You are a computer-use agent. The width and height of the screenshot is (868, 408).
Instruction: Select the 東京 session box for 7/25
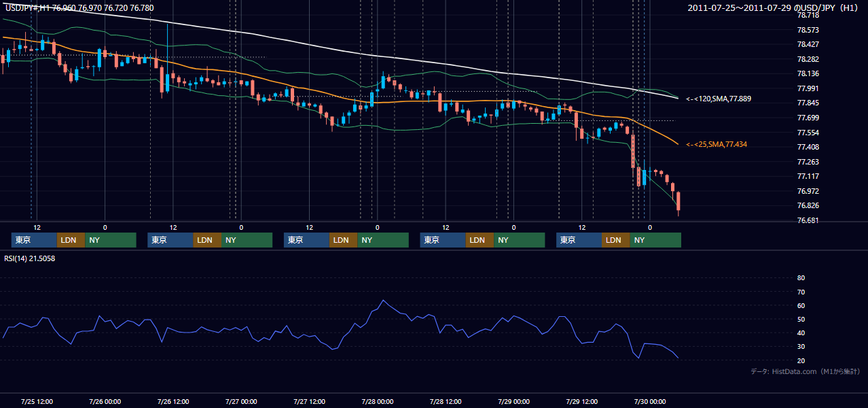[34, 240]
